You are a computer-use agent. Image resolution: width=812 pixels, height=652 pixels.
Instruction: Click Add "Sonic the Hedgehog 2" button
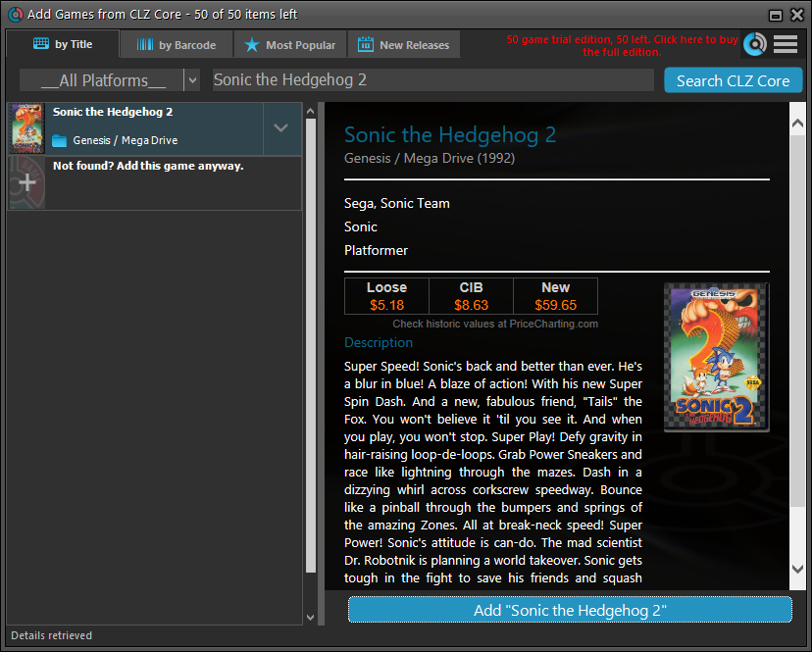pos(569,610)
